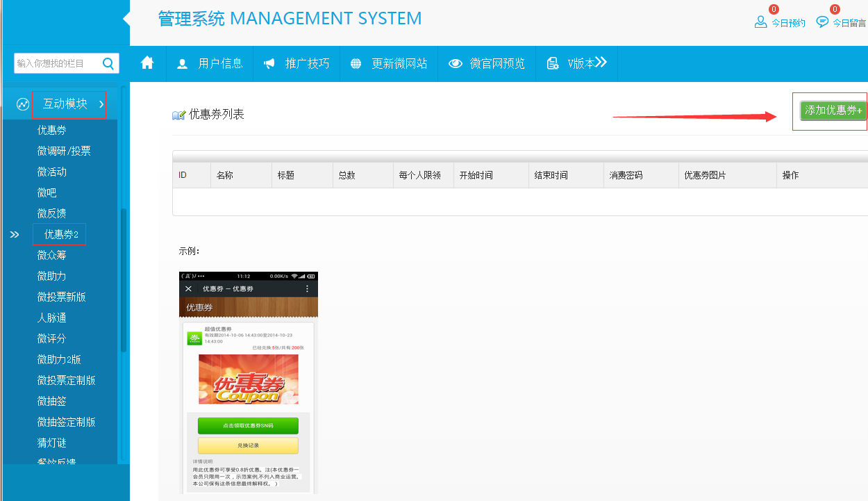Click the 今日预约 person icon
Image resolution: width=868 pixels, height=501 pixels.
point(760,22)
